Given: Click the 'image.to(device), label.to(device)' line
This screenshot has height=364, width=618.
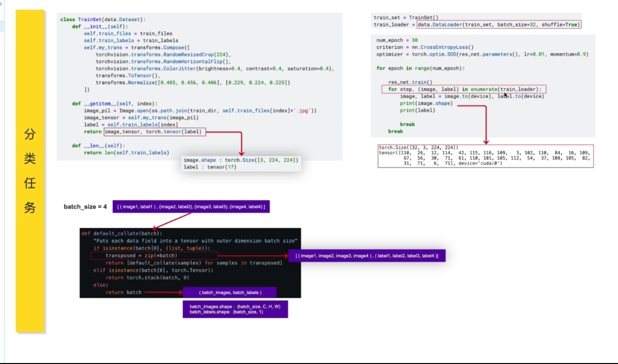Looking at the screenshot, I should (x=472, y=96).
